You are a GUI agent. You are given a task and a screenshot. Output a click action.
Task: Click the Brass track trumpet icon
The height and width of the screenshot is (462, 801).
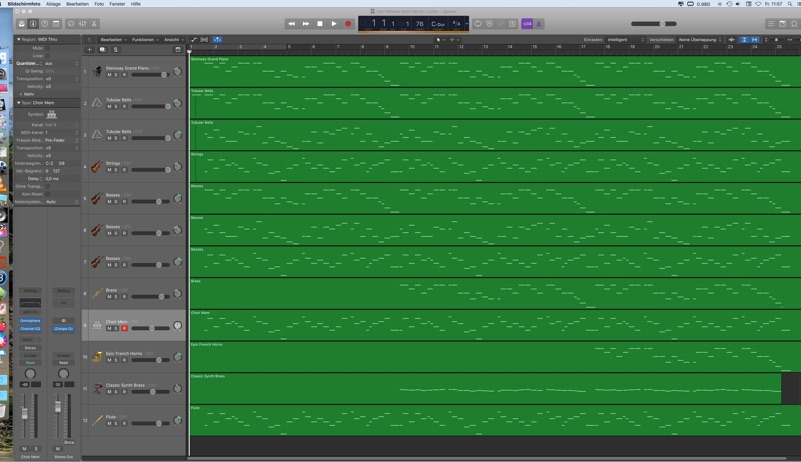coord(97,293)
